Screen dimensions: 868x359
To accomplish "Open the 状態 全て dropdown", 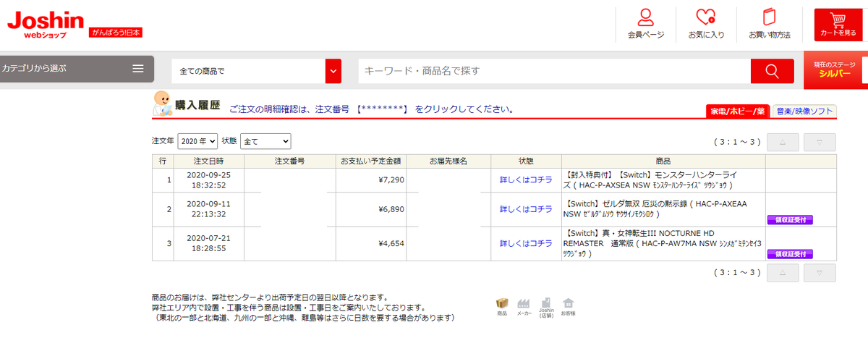I will pos(265,141).
